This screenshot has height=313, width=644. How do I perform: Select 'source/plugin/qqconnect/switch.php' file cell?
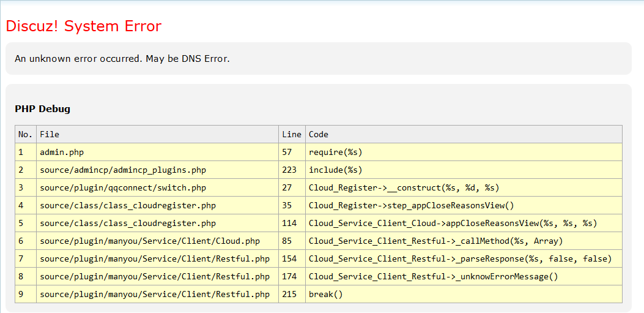click(157, 188)
